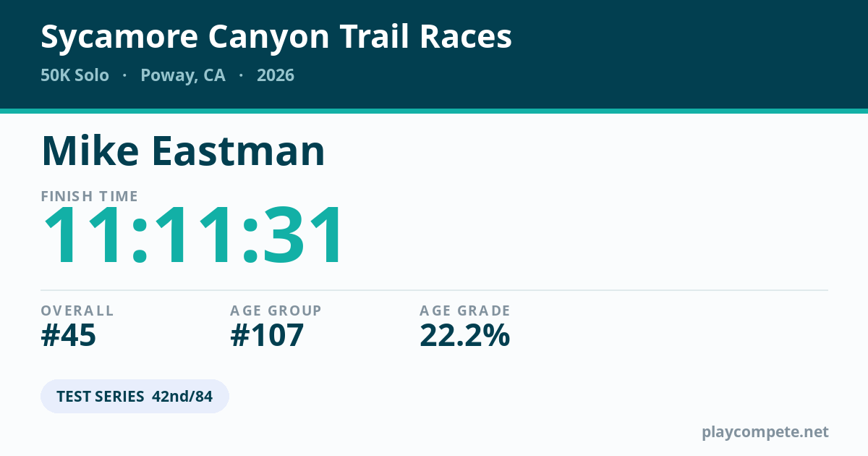Viewport: 868px width, 456px height.
Task: Click the runner name Mike Eastman
Action: [183, 151]
